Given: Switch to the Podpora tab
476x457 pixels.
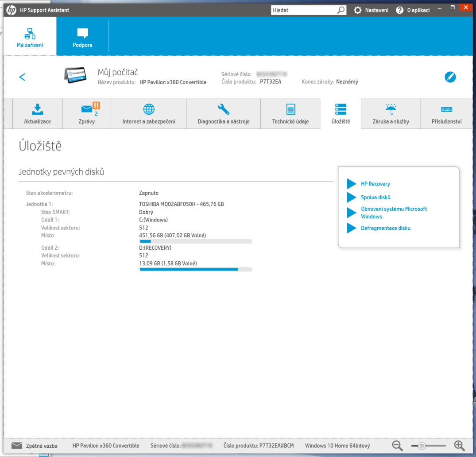Looking at the screenshot, I should pyautogui.click(x=82, y=36).
